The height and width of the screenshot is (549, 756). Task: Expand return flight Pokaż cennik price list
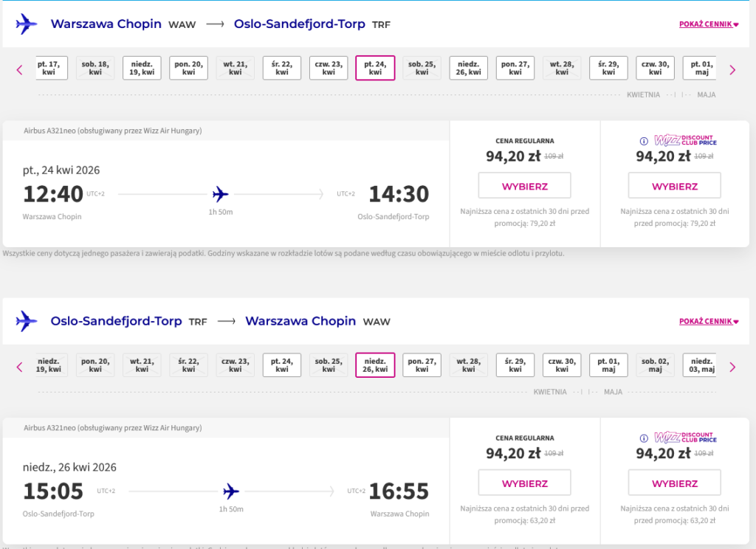click(x=709, y=322)
